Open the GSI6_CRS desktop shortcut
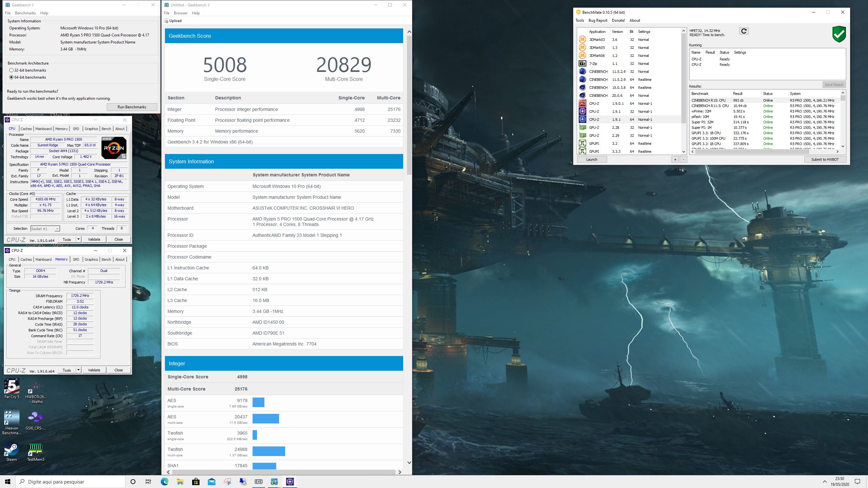This screenshot has width=868, height=488. pos(36,420)
